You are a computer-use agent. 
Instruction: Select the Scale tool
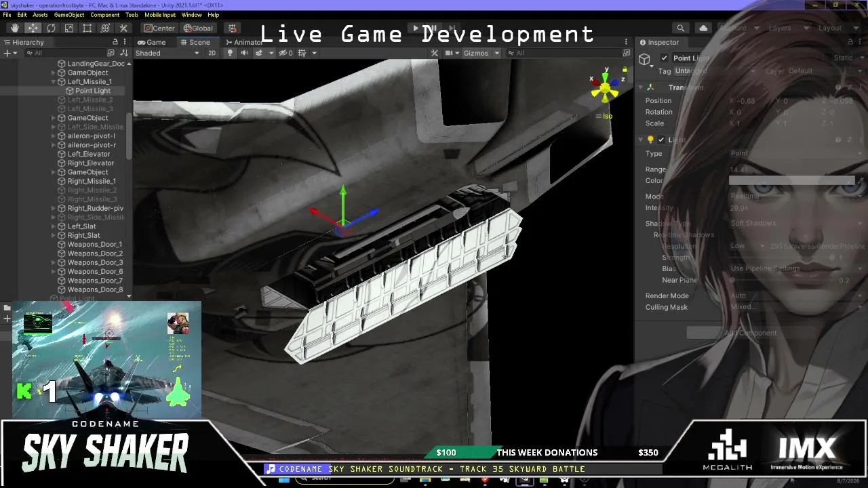tap(69, 28)
